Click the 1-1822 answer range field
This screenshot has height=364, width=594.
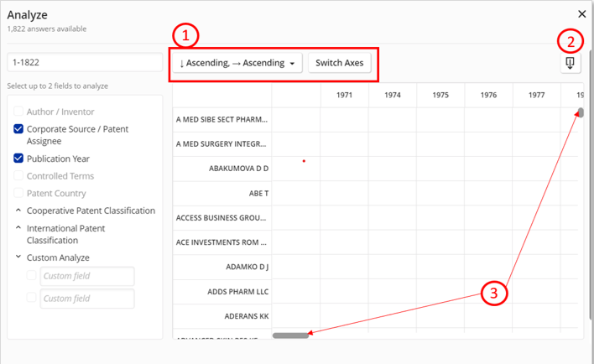(85, 63)
